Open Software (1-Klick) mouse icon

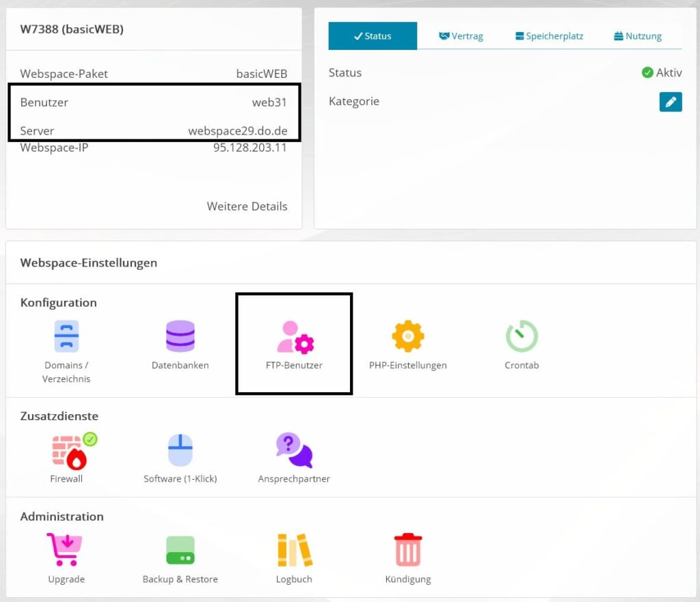click(x=180, y=451)
